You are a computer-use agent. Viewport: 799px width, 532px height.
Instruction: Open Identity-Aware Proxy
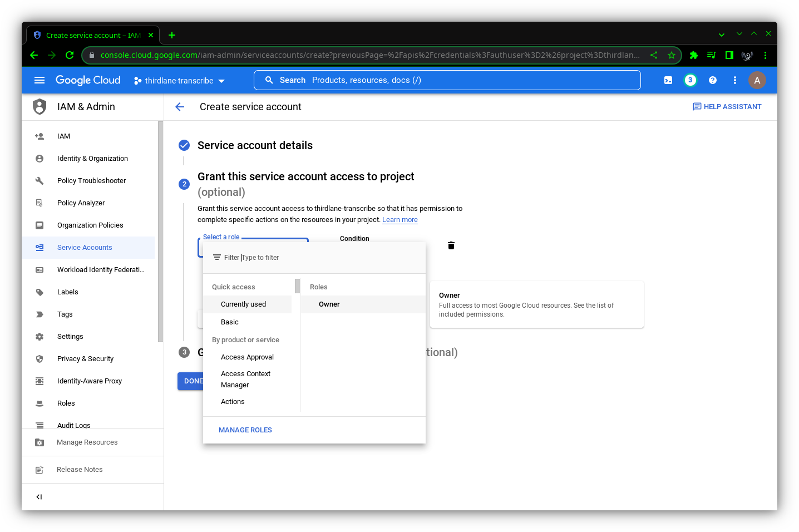(x=88, y=381)
